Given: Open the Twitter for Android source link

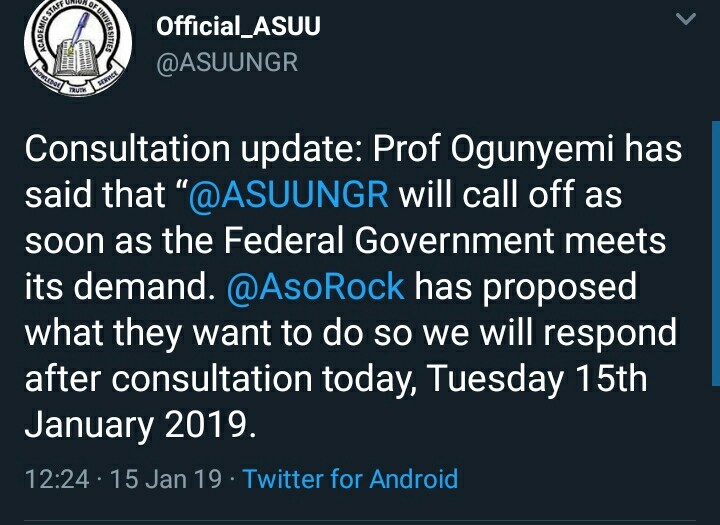Looking at the screenshot, I should coord(350,479).
